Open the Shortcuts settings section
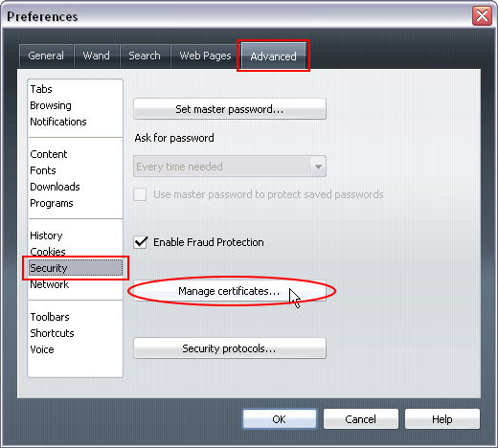Screen dimensions: 498x448 click(52, 333)
